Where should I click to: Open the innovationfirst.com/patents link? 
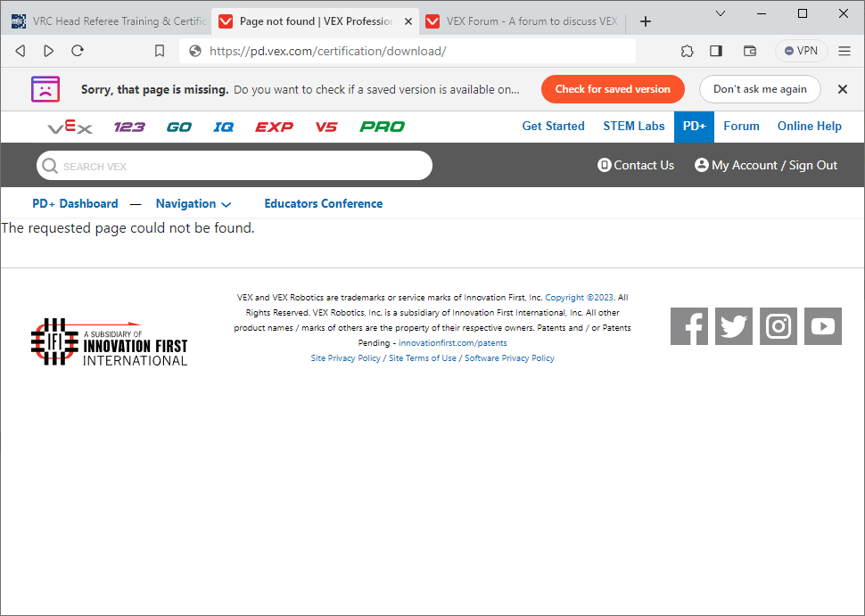tap(453, 343)
